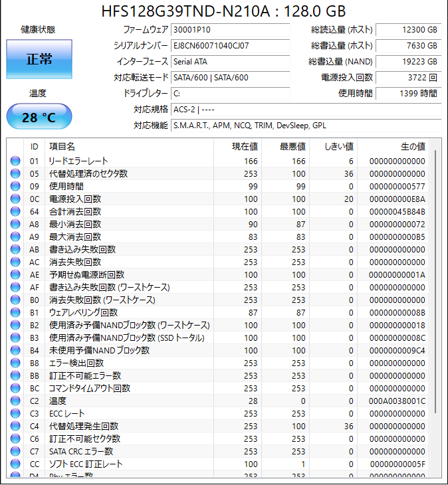Click the ID column header
The height and width of the screenshot is (485, 448).
coord(35,147)
